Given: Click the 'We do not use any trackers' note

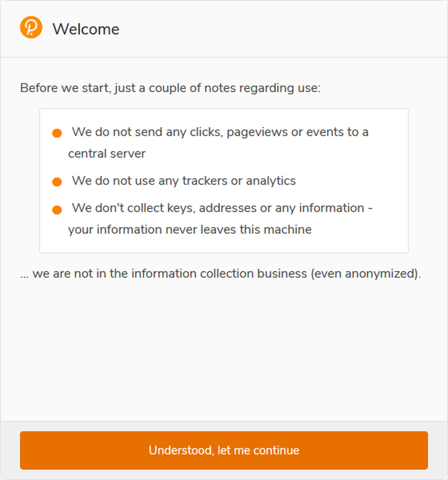Looking at the screenshot, I should 184,181.
